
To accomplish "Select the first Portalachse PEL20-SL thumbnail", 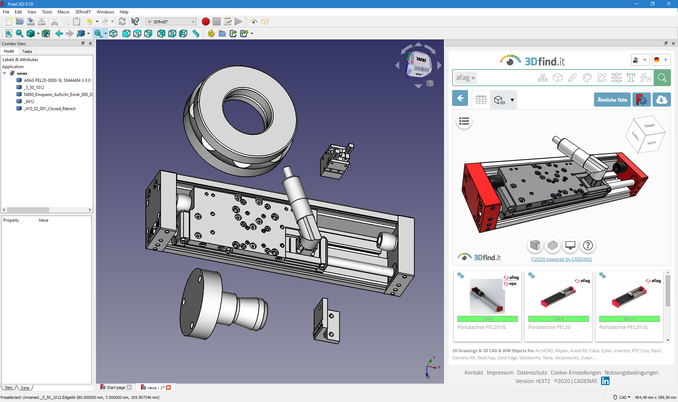I will tap(487, 297).
